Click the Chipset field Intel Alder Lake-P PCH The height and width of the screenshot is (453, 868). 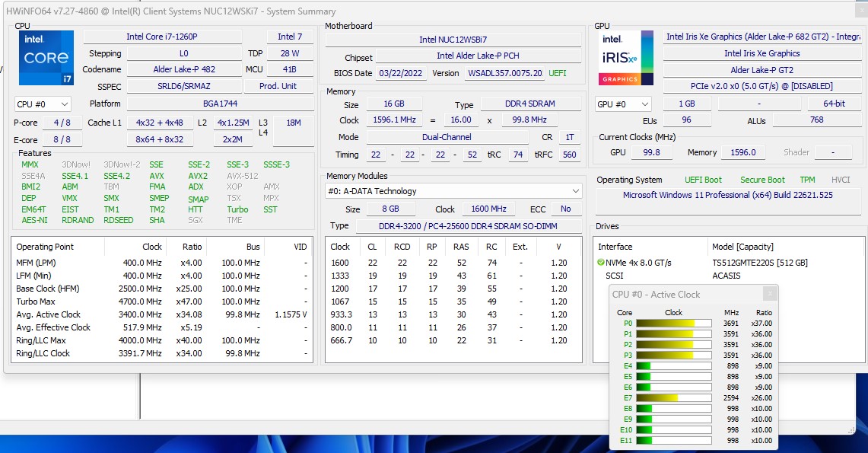pos(479,56)
